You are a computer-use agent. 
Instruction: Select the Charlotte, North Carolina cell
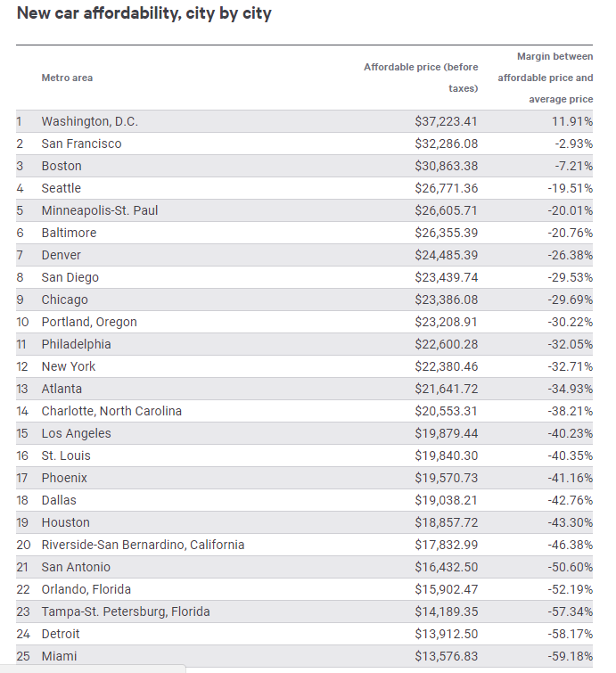(111, 411)
